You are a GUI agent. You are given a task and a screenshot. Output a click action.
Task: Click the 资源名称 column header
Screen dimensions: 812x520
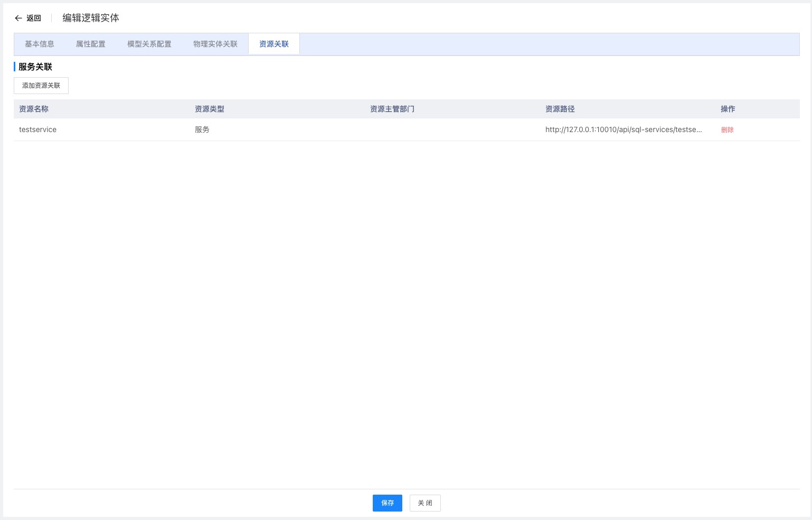tap(34, 109)
